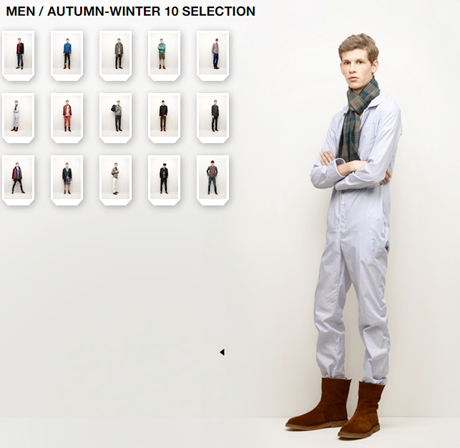This screenshot has width=460, height=448.
Task: Select the light blue jumpsuit thumbnail
Action: 18,118
